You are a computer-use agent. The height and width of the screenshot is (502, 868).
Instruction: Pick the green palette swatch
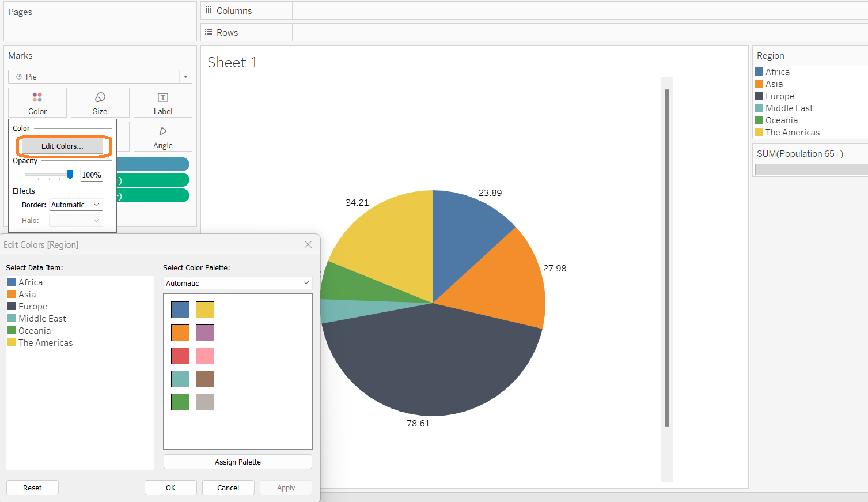(x=180, y=402)
